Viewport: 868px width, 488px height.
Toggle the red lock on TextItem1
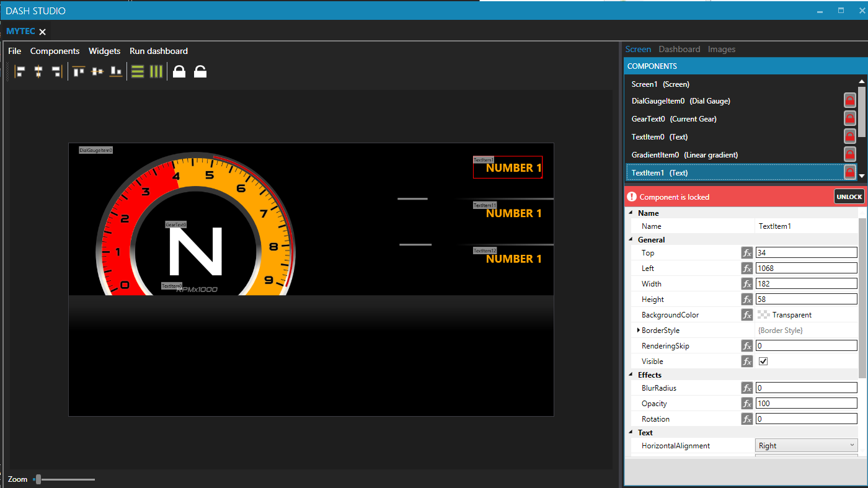(x=850, y=172)
